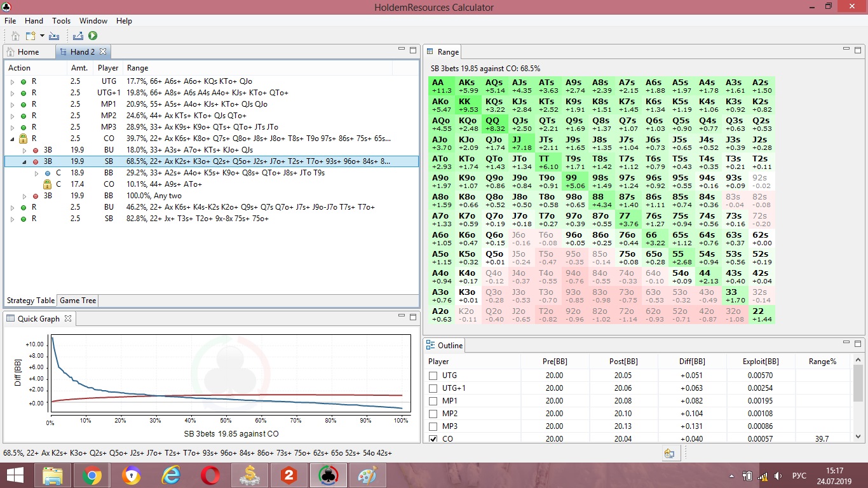This screenshot has height=488, width=868.
Task: Click the Outline scrollbar up arrow
Action: [x=858, y=361]
